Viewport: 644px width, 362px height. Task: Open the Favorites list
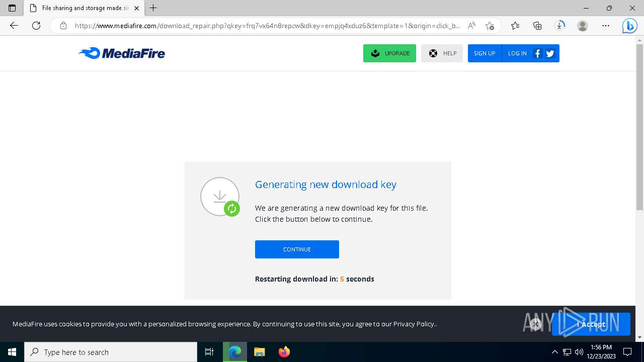[515, 26]
